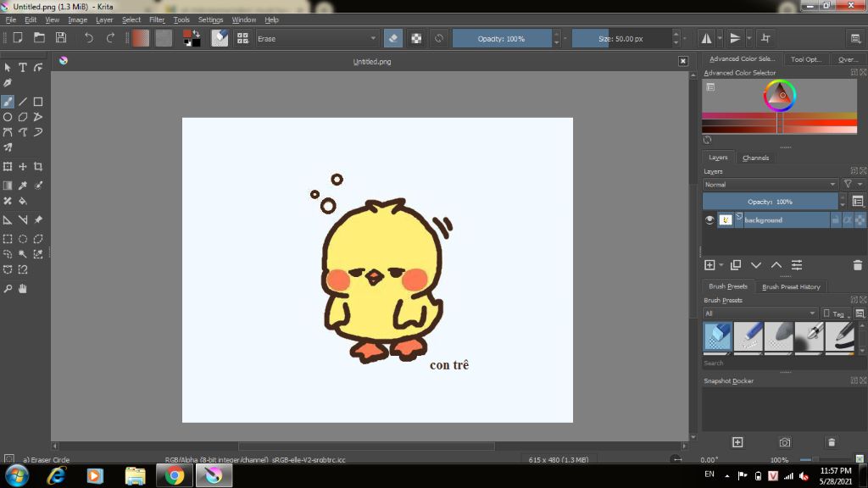Toggle the vertical mirror tool
868x488 pixels.
coord(735,38)
